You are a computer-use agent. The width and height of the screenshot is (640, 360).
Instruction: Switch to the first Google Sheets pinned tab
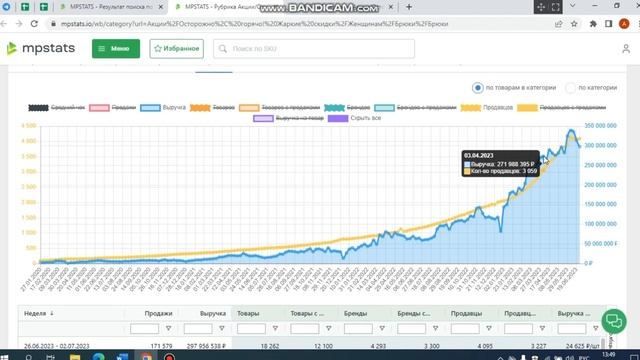pyautogui.click(x=25, y=7)
